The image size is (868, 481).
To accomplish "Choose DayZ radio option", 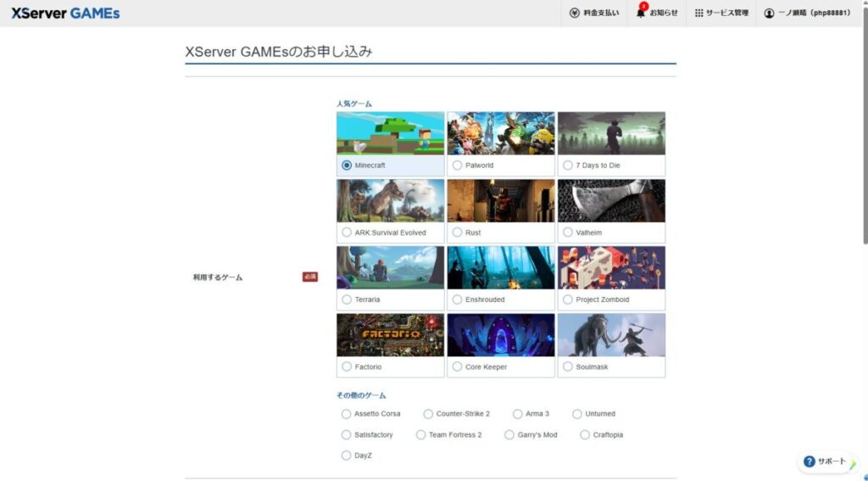I will [x=346, y=456].
